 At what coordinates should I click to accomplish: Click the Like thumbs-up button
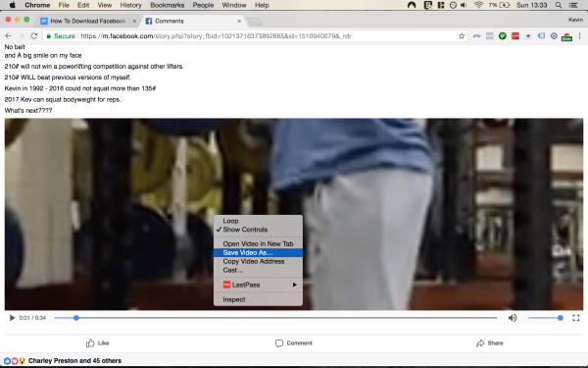point(97,342)
